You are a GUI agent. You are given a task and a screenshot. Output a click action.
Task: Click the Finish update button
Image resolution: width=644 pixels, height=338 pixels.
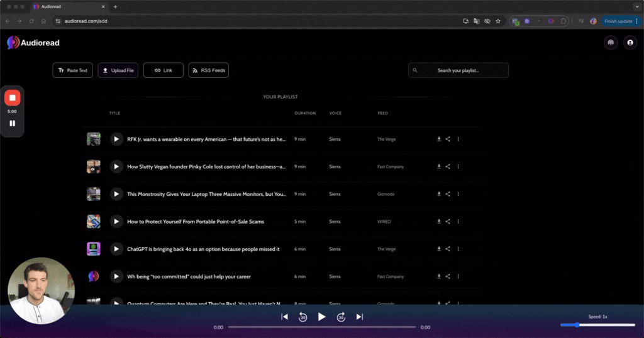coord(621,21)
